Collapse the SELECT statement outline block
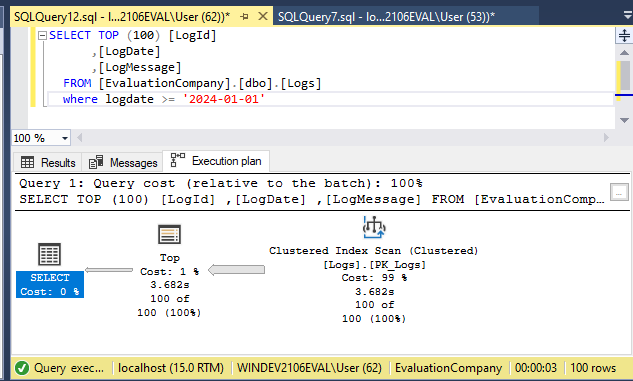Image resolution: width=633 pixels, height=381 pixels. pos(42,36)
